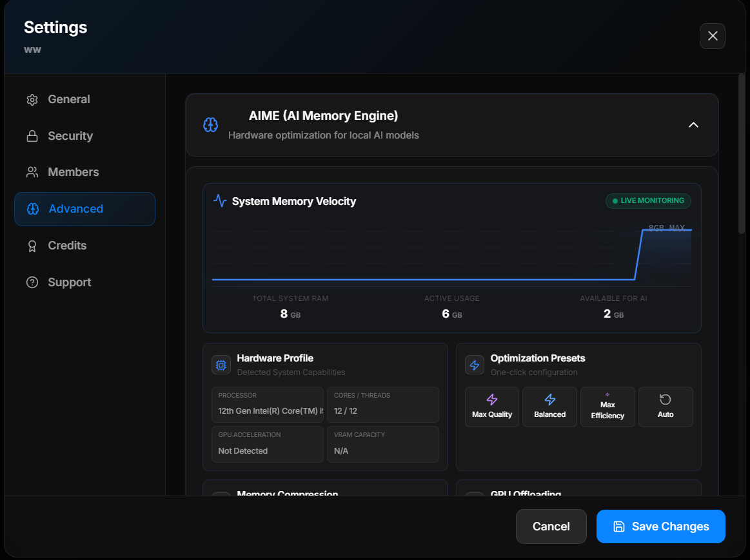
Task: Click the Support question mark icon
Action: (32, 282)
